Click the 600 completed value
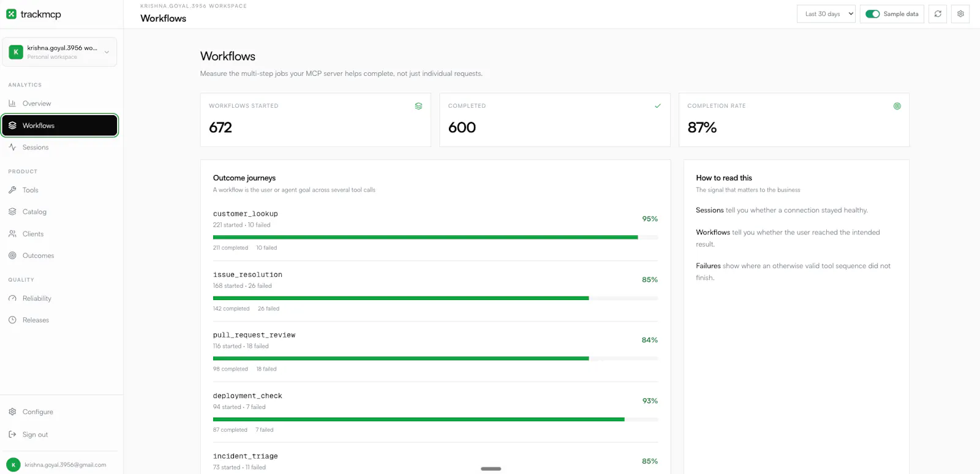 [x=462, y=127]
